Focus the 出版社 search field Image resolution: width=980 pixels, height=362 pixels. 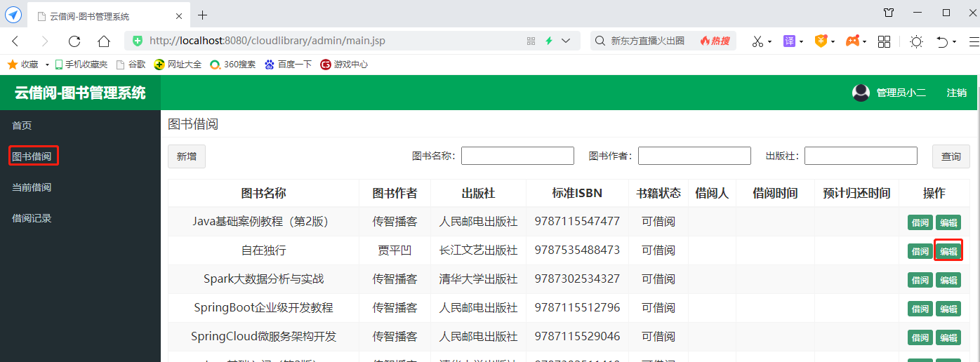(861, 156)
